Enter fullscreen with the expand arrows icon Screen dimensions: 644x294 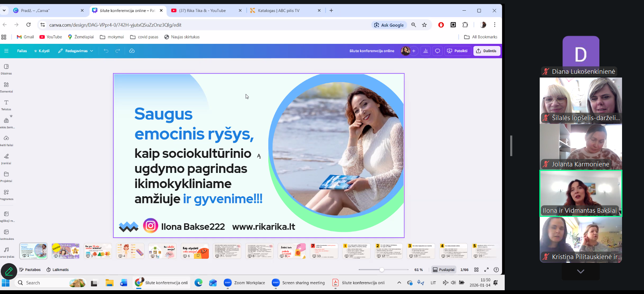[486, 270]
